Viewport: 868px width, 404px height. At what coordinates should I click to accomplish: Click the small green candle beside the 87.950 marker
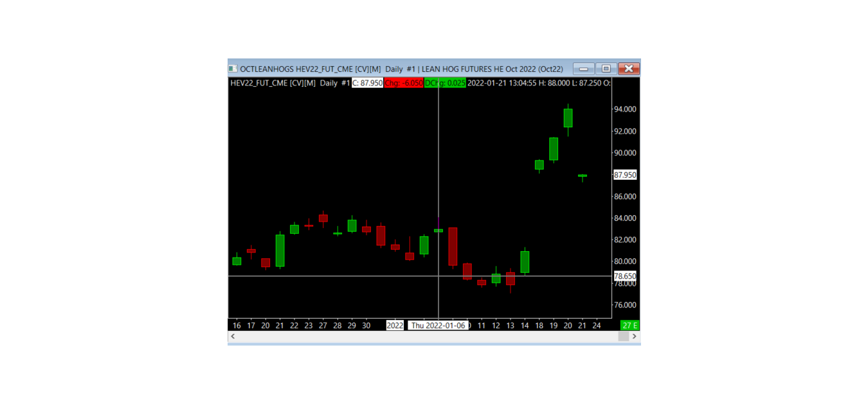click(x=583, y=175)
